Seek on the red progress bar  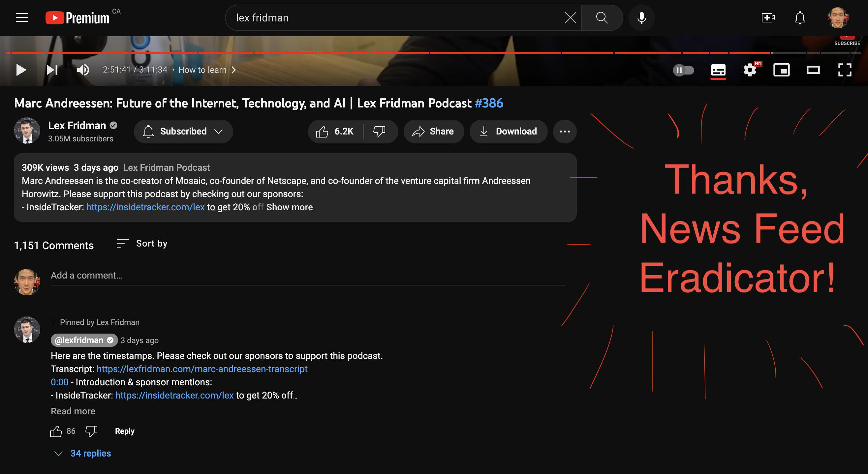point(387,53)
